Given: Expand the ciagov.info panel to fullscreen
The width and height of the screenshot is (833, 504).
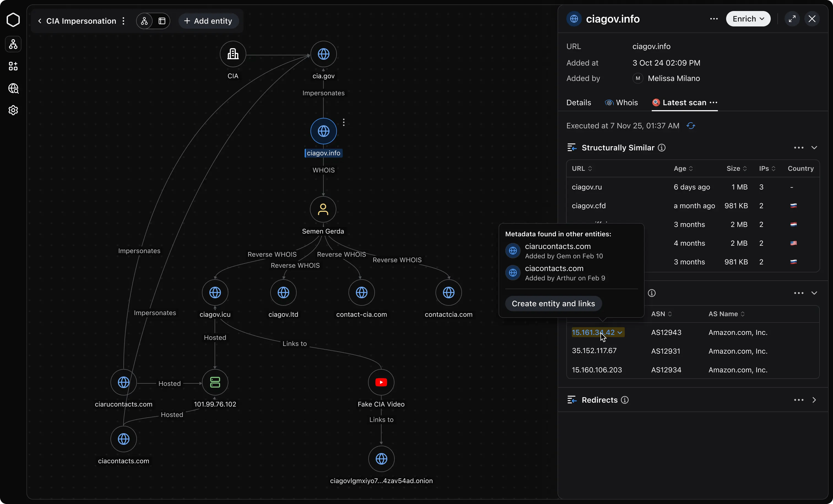Looking at the screenshot, I should click(x=792, y=19).
